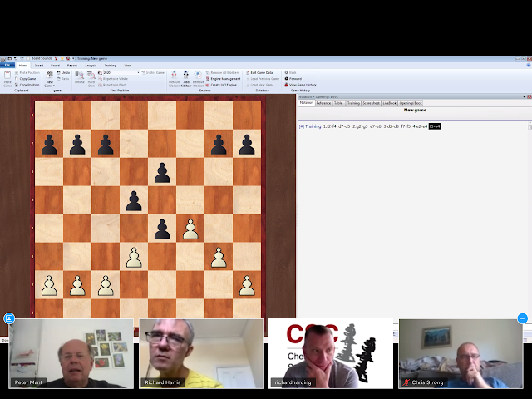Select the Notation pane tab
Image resolution: width=532 pixels, height=399 pixels.
pos(307,103)
